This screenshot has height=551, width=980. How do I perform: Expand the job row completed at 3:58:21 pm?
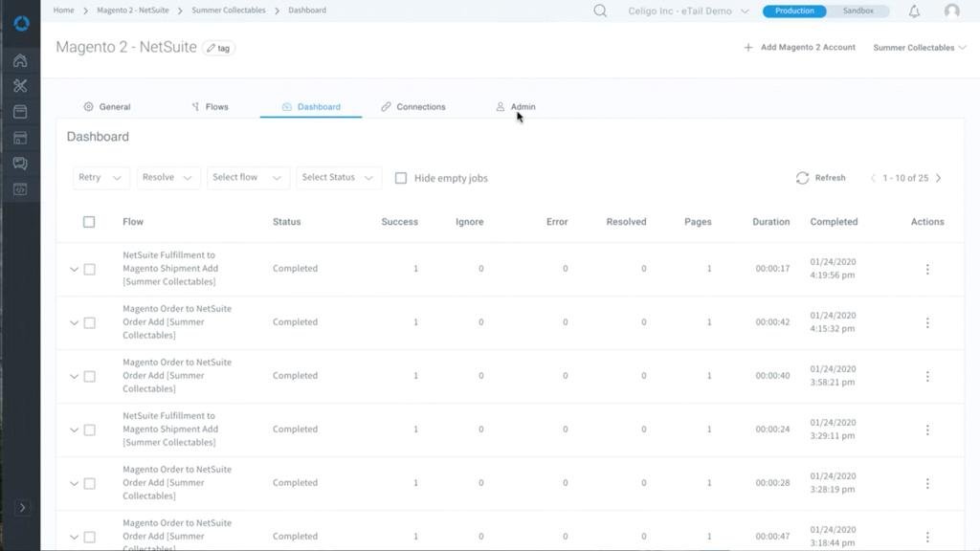[x=74, y=376]
